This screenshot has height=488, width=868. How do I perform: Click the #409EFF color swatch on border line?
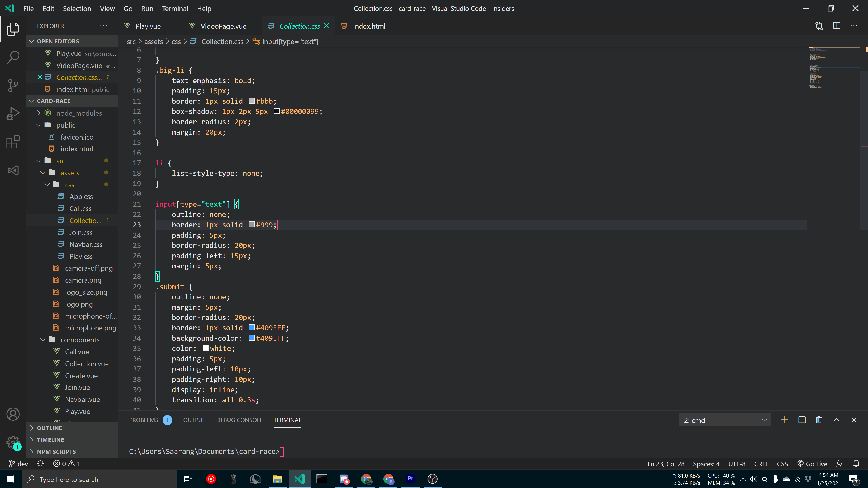point(251,328)
